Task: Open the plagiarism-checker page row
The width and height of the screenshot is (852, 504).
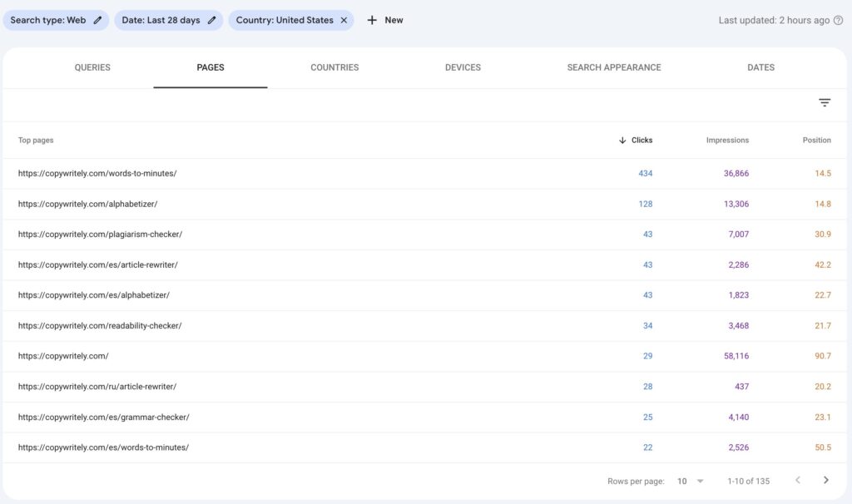Action: [100, 235]
